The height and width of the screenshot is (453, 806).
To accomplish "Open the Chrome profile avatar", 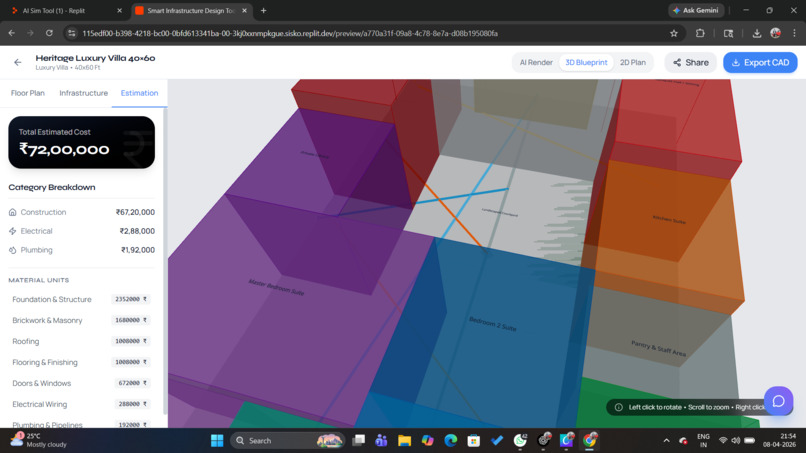I will tap(776, 33).
